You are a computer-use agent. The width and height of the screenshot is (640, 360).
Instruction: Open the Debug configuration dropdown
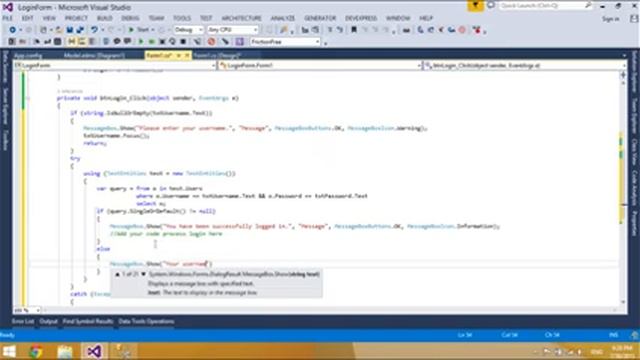click(x=189, y=30)
